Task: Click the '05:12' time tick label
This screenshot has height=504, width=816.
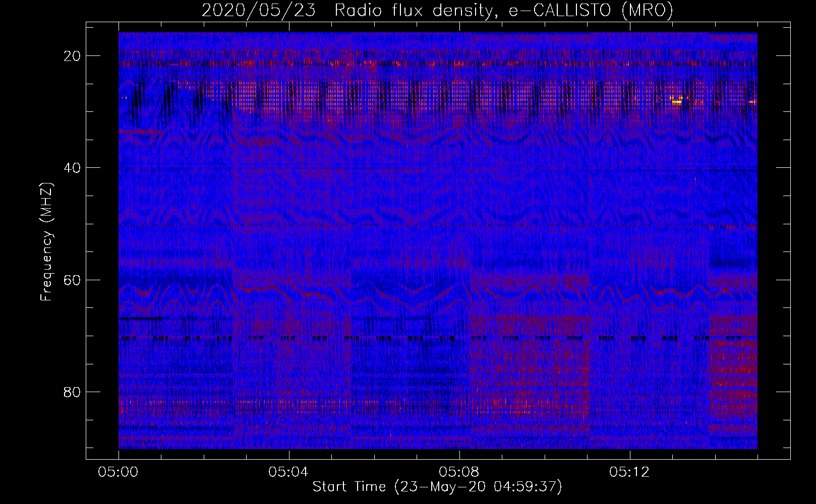Action: point(629,472)
